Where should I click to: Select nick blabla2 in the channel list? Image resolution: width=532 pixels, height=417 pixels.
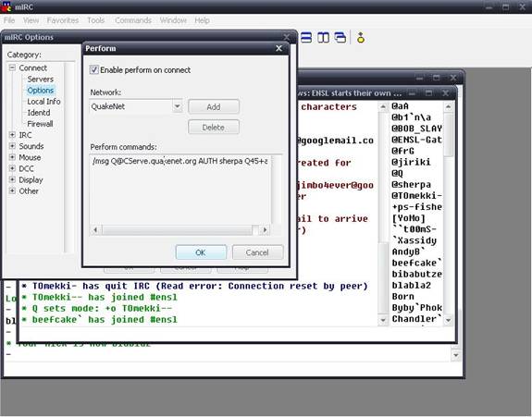411,285
